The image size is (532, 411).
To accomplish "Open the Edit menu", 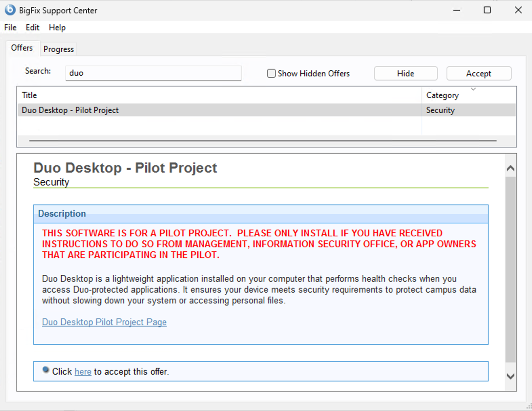I will 33,27.
